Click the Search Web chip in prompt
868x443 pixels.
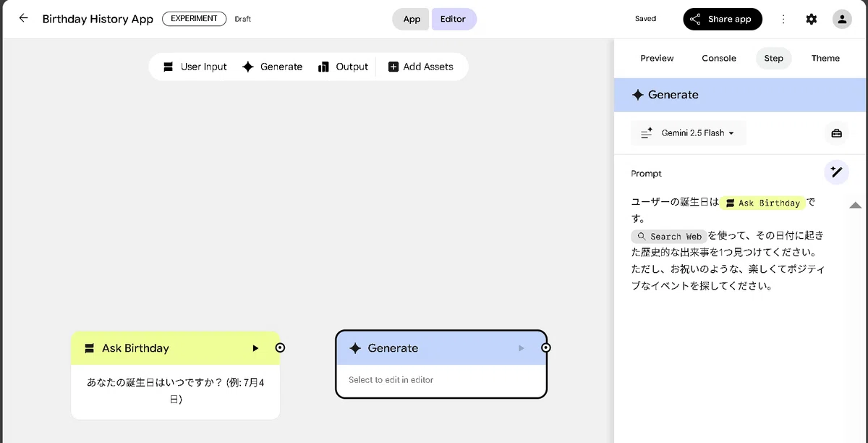pyautogui.click(x=669, y=237)
